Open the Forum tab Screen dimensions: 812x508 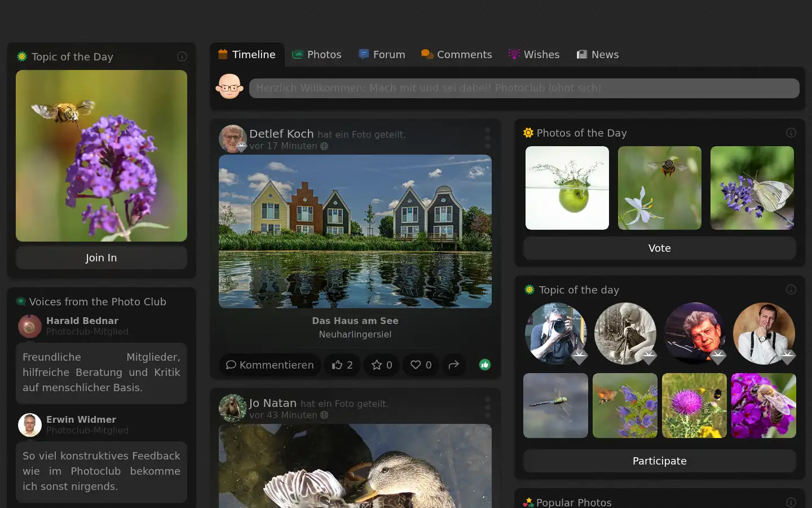382,55
